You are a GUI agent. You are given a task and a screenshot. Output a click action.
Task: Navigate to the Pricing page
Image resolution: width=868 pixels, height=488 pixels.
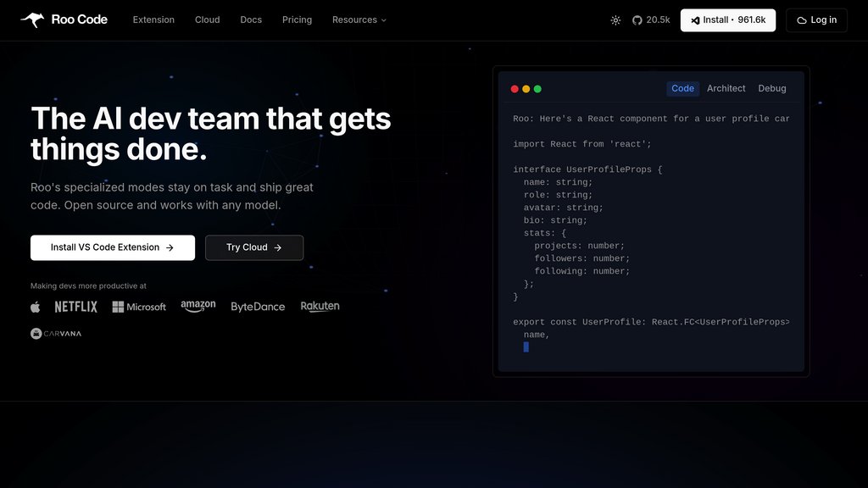[x=297, y=20]
